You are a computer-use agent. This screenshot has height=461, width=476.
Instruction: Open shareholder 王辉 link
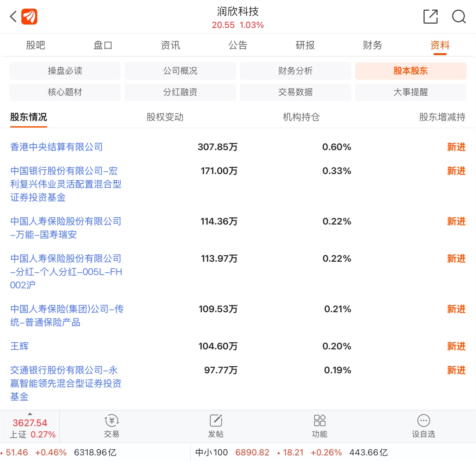tap(19, 346)
